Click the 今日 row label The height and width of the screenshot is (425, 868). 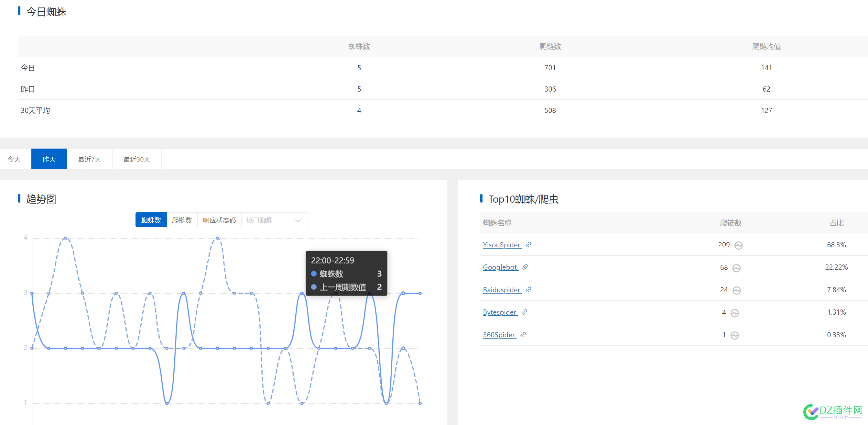[28, 67]
